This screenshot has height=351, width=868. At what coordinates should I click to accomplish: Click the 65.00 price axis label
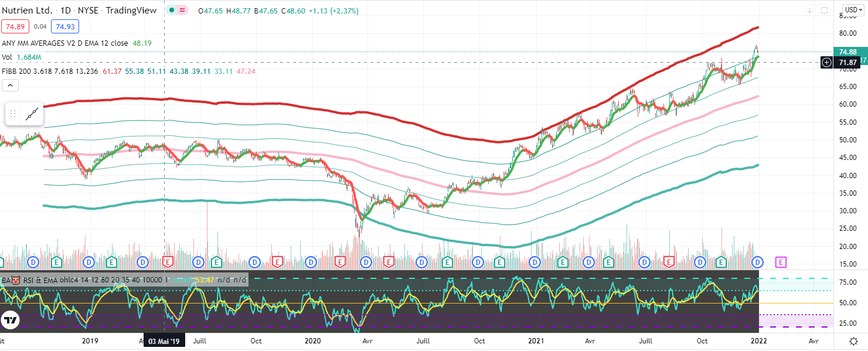point(847,87)
